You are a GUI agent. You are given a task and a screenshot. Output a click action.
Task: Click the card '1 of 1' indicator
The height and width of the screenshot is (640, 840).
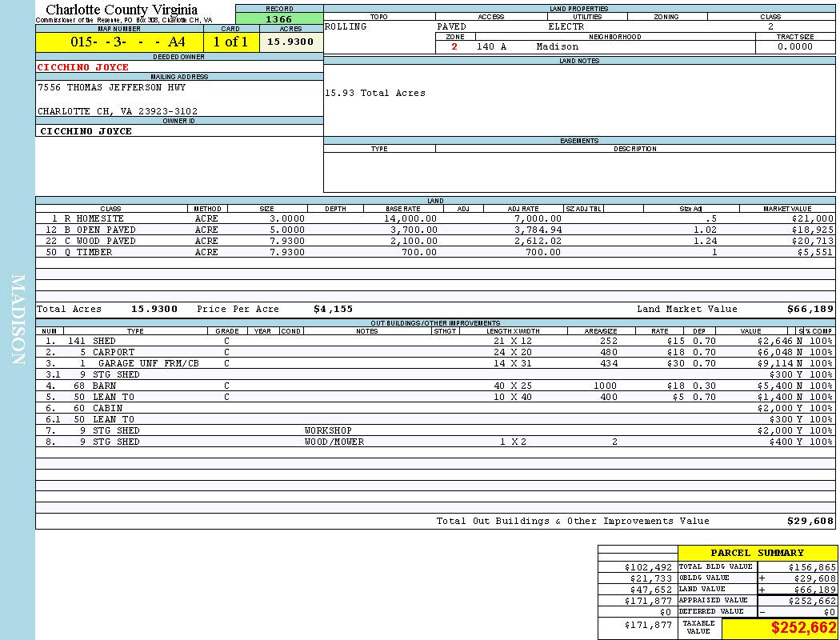230,42
